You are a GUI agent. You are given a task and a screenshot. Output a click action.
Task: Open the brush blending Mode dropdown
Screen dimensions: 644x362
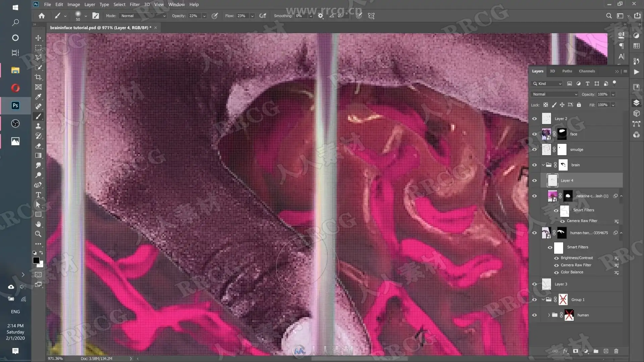[x=143, y=16]
